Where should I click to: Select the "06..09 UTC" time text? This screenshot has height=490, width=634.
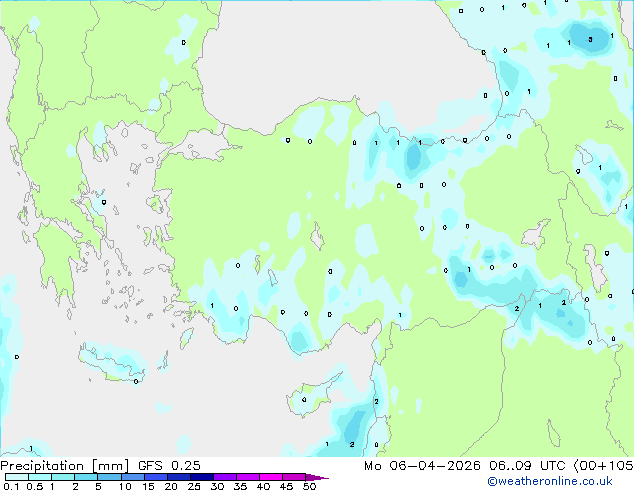coord(527,466)
